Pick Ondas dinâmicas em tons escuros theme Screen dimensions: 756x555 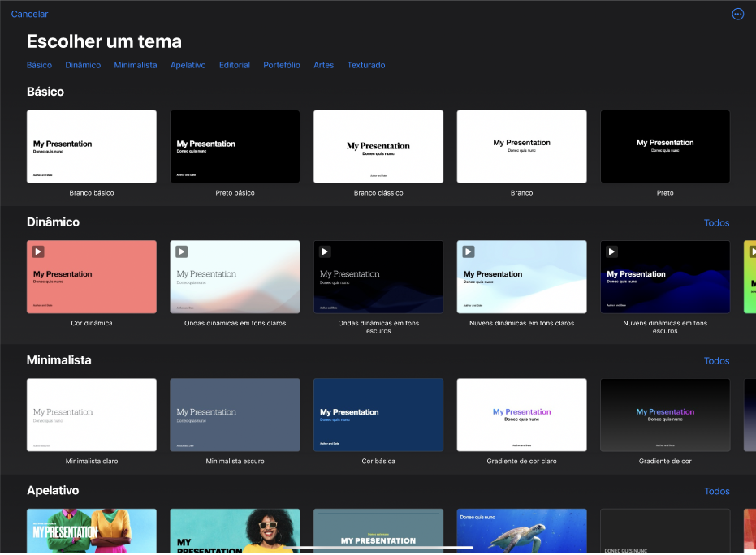pos(378,277)
